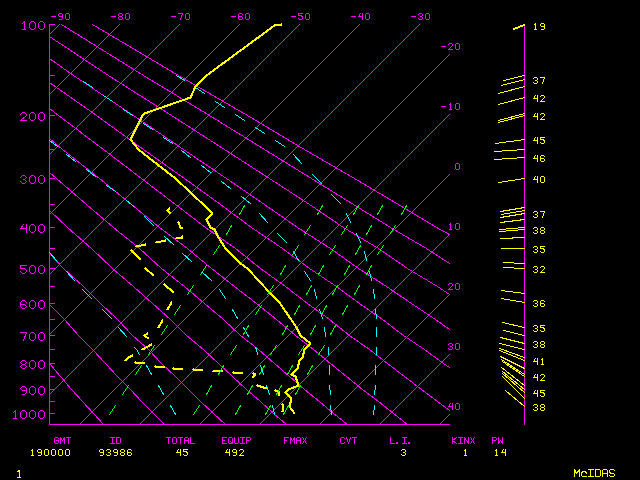This screenshot has width=640, height=480.
Task: Select the CYT header label
Action: (x=348, y=440)
